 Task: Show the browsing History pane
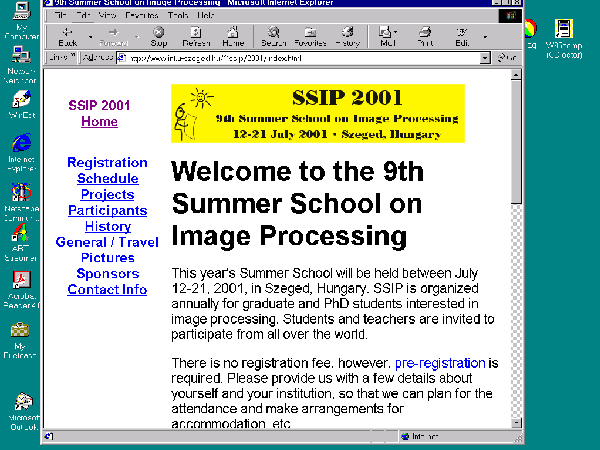pyautogui.click(x=347, y=37)
